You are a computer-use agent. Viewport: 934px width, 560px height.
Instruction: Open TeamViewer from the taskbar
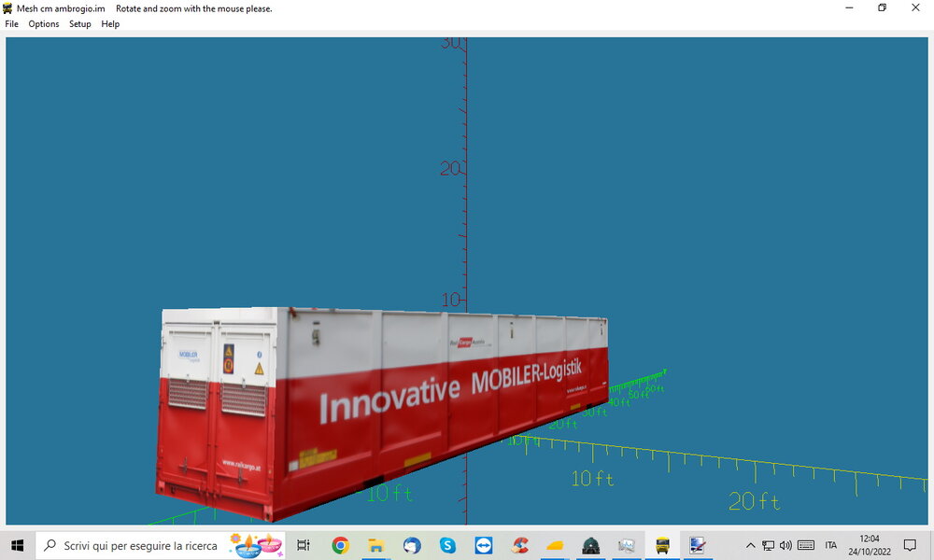point(483,545)
